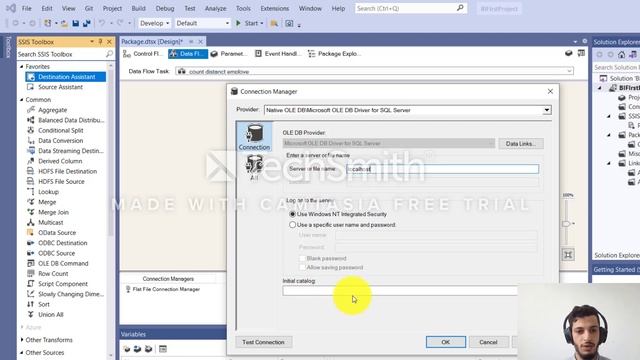Click Cancel in Connection Manager
The image size is (640, 360).
tap(489, 342)
